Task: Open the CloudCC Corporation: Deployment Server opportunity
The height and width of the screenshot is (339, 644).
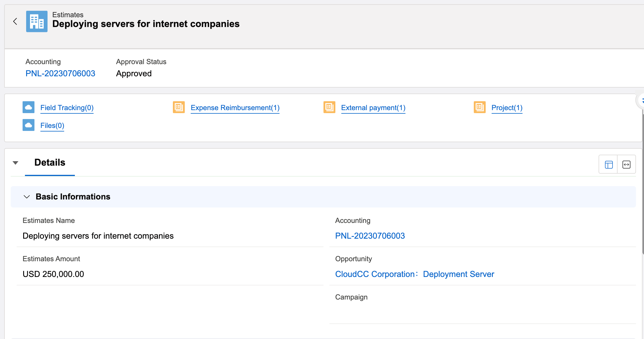Action: coord(414,274)
